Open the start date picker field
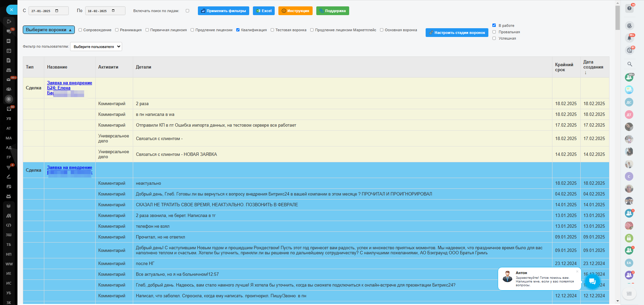The image size is (644, 305). 48,11
